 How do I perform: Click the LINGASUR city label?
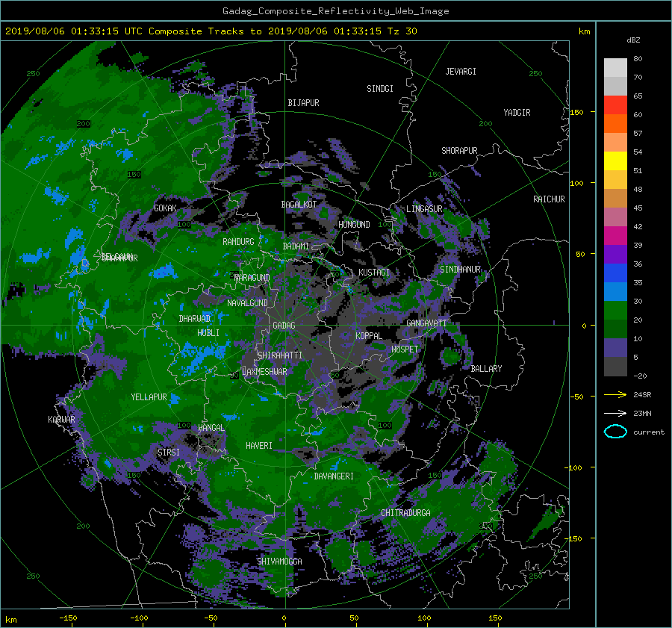(424, 209)
